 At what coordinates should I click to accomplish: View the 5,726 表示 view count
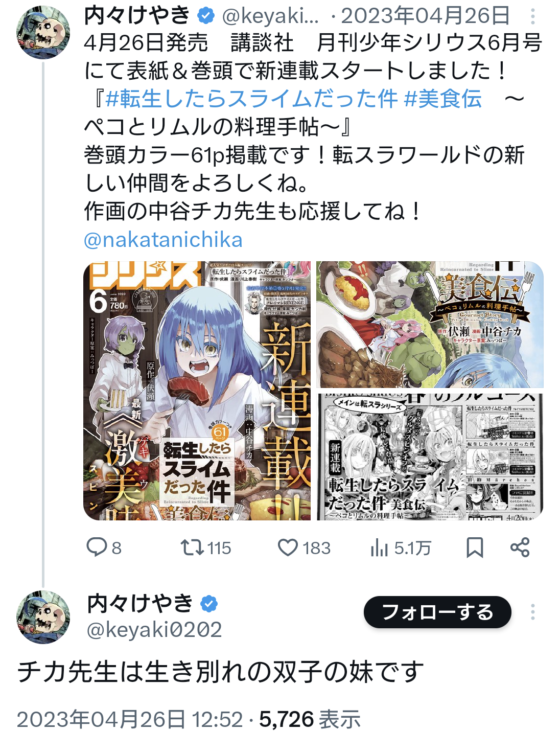click(310, 719)
